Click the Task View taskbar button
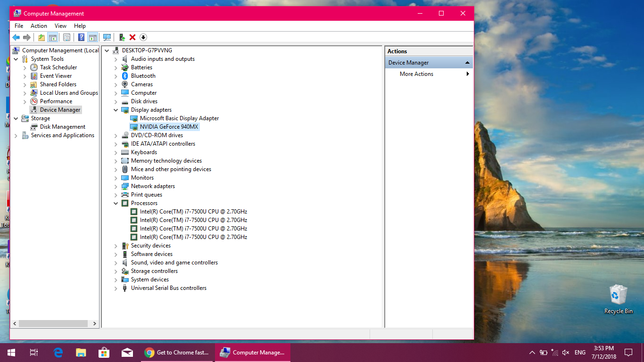Viewport: 644px width, 362px height. pos(34,353)
